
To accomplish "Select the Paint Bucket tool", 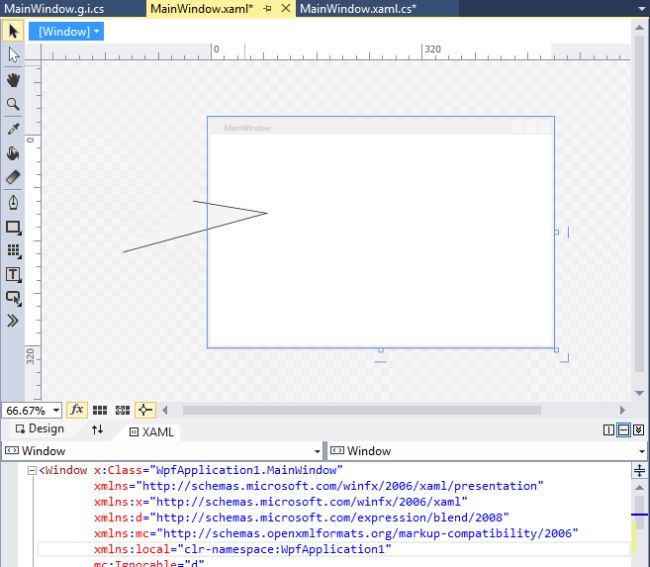I will pos(13,153).
